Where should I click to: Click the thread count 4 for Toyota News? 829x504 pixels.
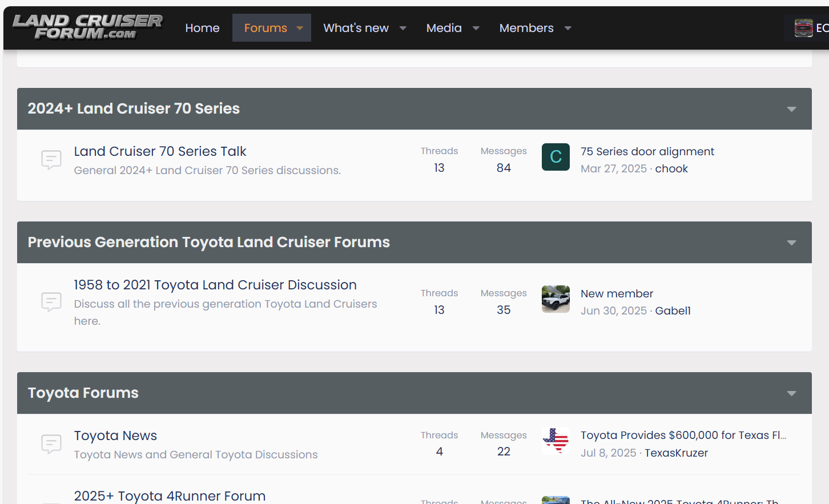(440, 451)
